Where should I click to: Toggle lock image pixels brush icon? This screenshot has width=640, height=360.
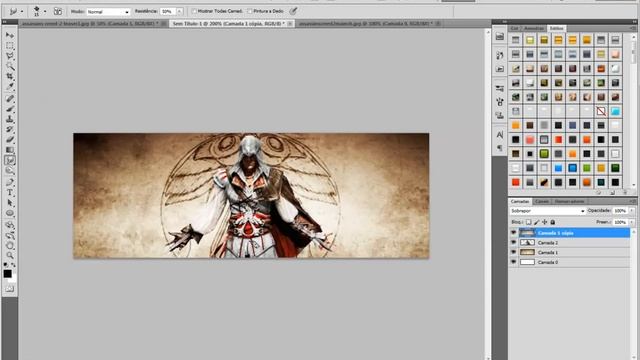coord(537,222)
